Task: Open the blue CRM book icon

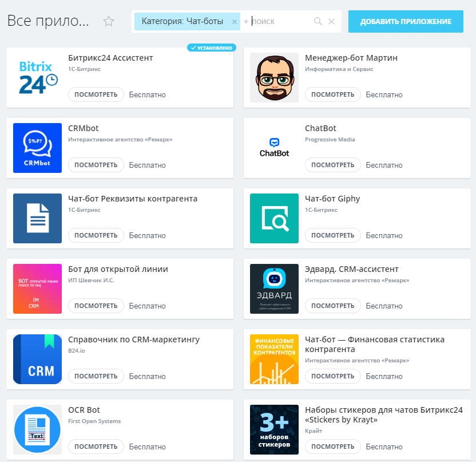Action: [x=38, y=360]
